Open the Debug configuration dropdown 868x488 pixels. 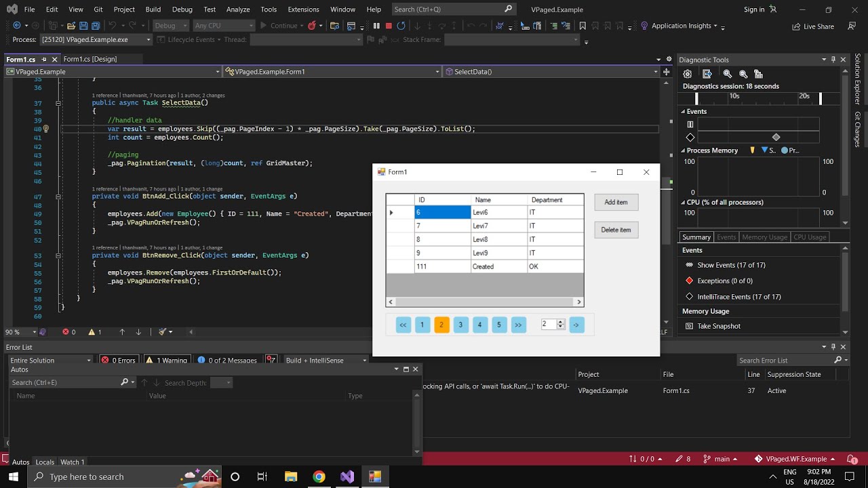click(170, 26)
